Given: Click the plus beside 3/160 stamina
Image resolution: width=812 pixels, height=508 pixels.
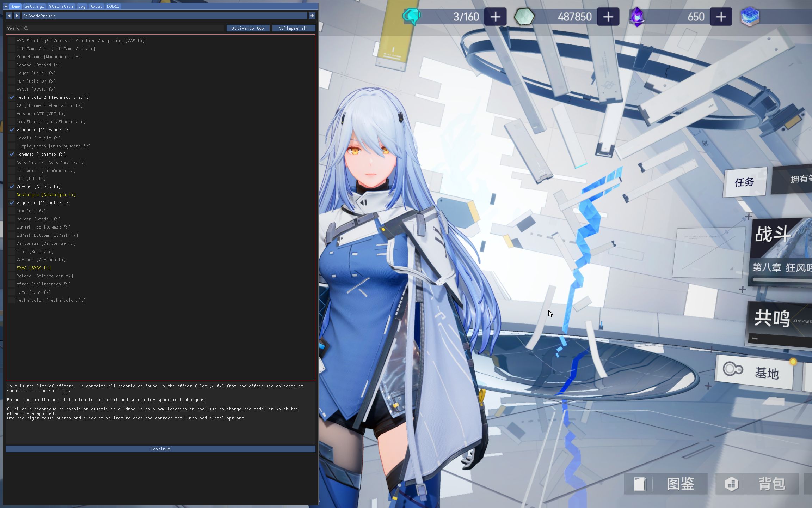Looking at the screenshot, I should point(495,17).
